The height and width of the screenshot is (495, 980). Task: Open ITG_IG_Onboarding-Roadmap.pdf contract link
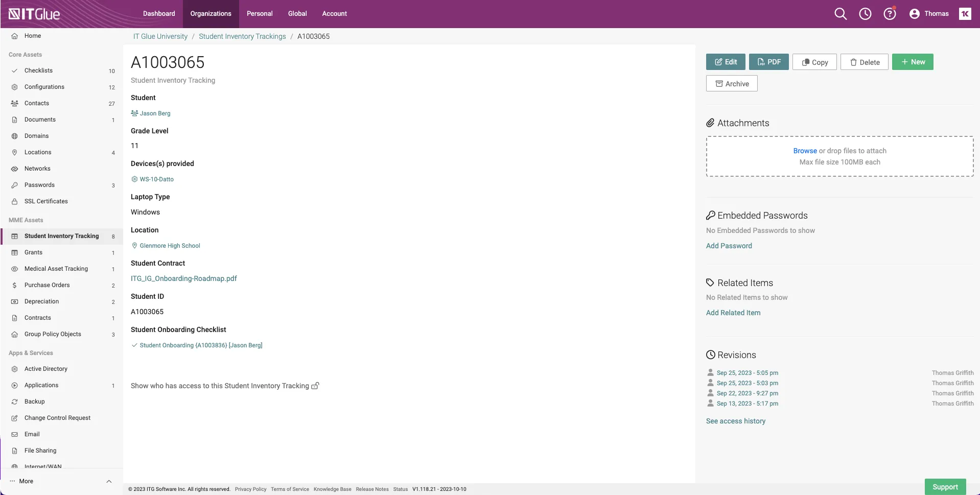(x=184, y=278)
